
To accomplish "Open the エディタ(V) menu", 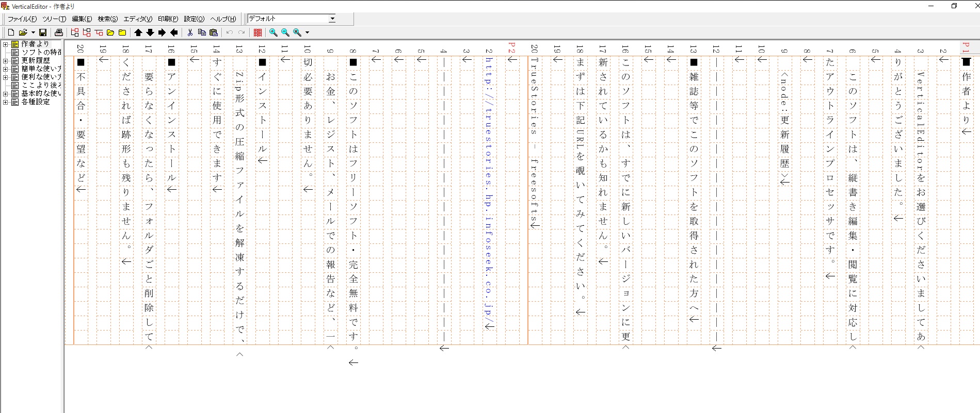I will (x=138, y=19).
